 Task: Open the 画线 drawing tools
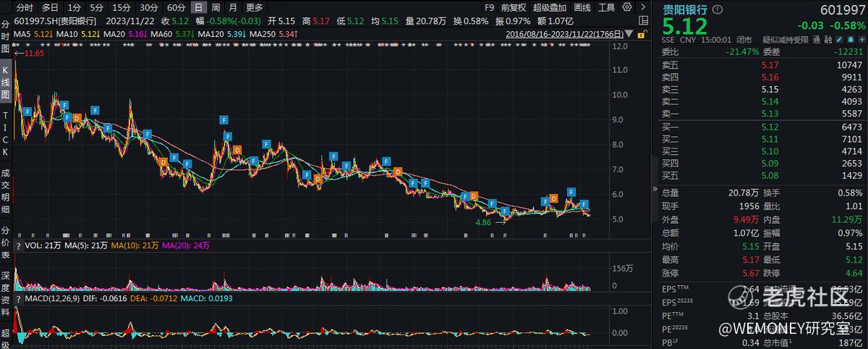tap(582, 7)
